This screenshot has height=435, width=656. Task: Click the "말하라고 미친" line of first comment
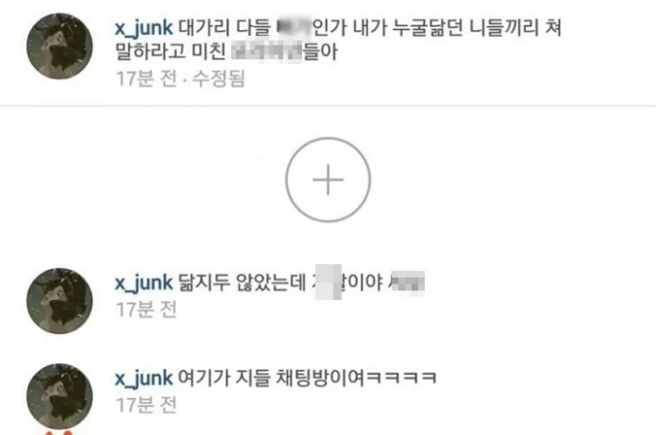point(171,52)
